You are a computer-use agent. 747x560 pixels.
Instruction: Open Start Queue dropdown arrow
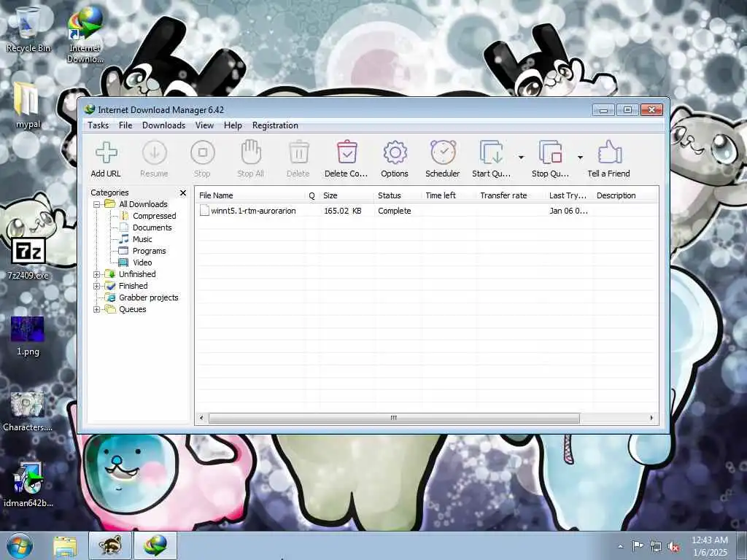tap(521, 157)
